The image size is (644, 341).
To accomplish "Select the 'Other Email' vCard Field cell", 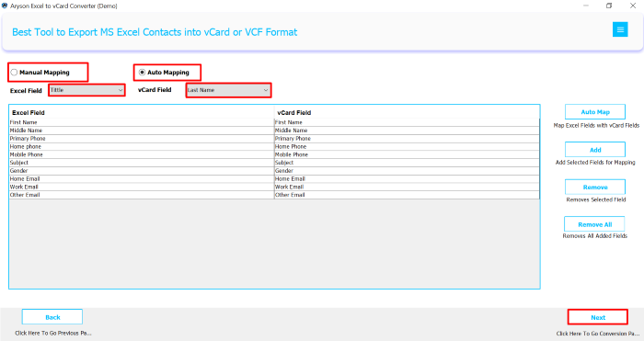I will [407, 195].
